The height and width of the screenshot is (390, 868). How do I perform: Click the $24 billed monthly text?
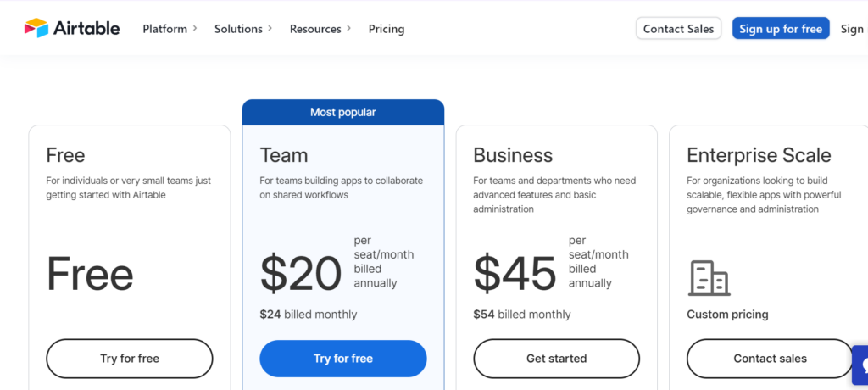click(309, 315)
